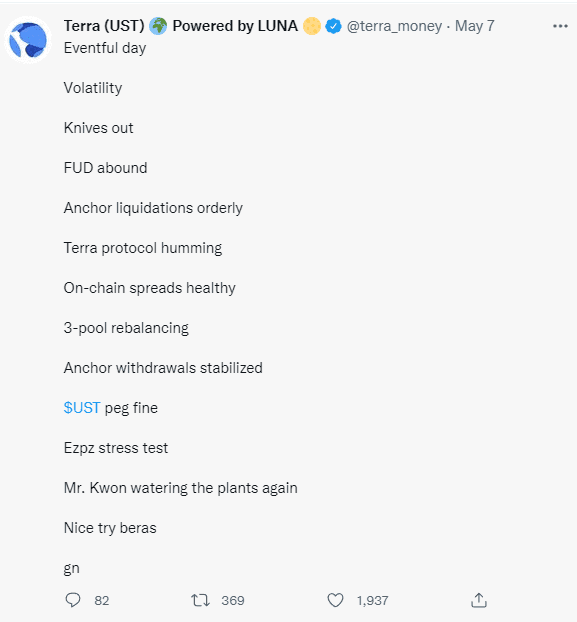Viewport: 577px width, 622px height.
Task: Click the 369 retweets count
Action: 233,601
